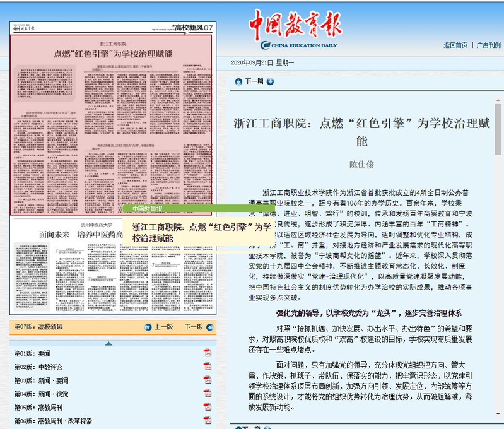This screenshot has width=504, height=429.
Task: Open PDF icon for 第02版 中教评论
Action: coord(207,367)
